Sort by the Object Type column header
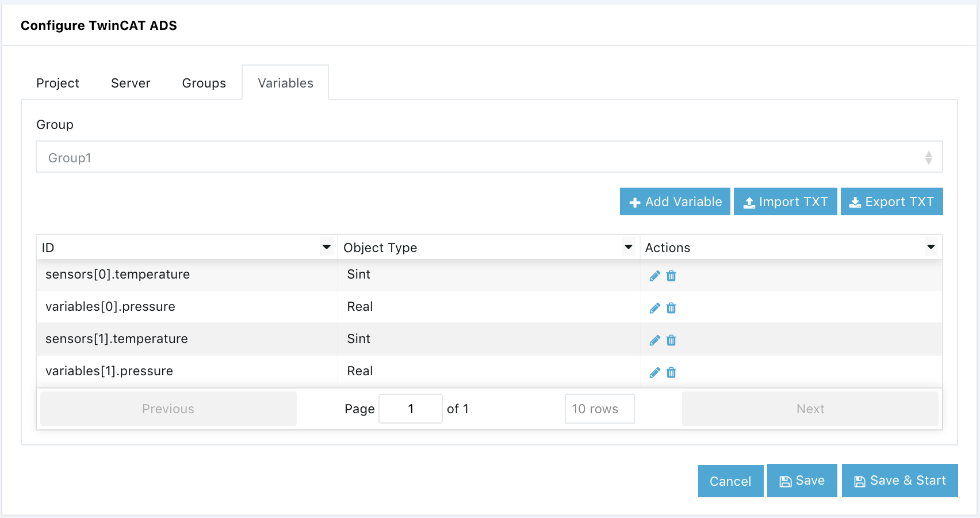 tap(489, 247)
